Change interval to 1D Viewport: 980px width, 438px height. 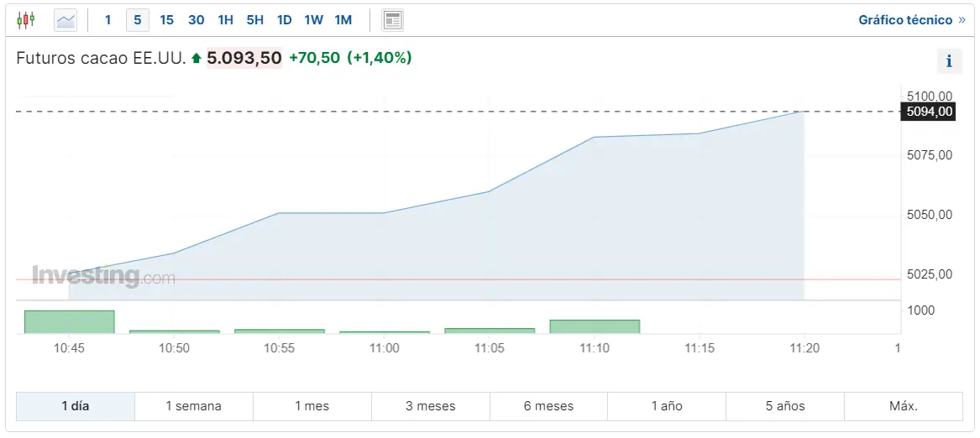285,20
